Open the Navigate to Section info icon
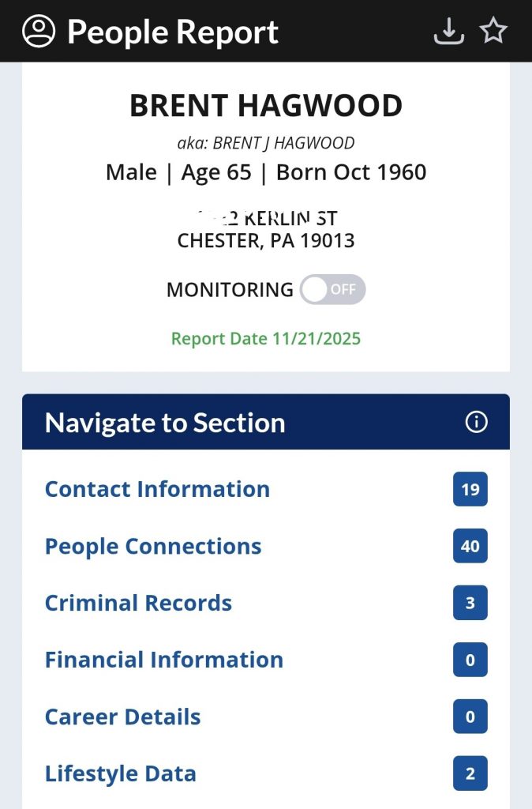532x809 pixels. [476, 423]
